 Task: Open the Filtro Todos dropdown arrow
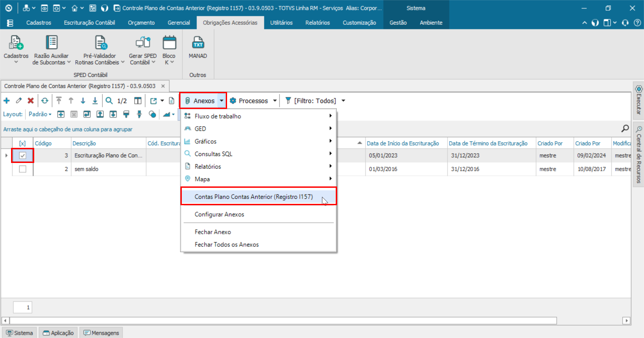pyautogui.click(x=343, y=101)
